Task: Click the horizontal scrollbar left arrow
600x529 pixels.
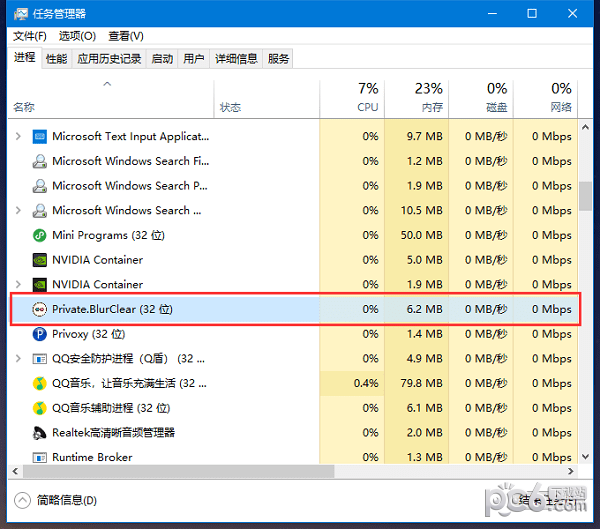Action: (15, 471)
